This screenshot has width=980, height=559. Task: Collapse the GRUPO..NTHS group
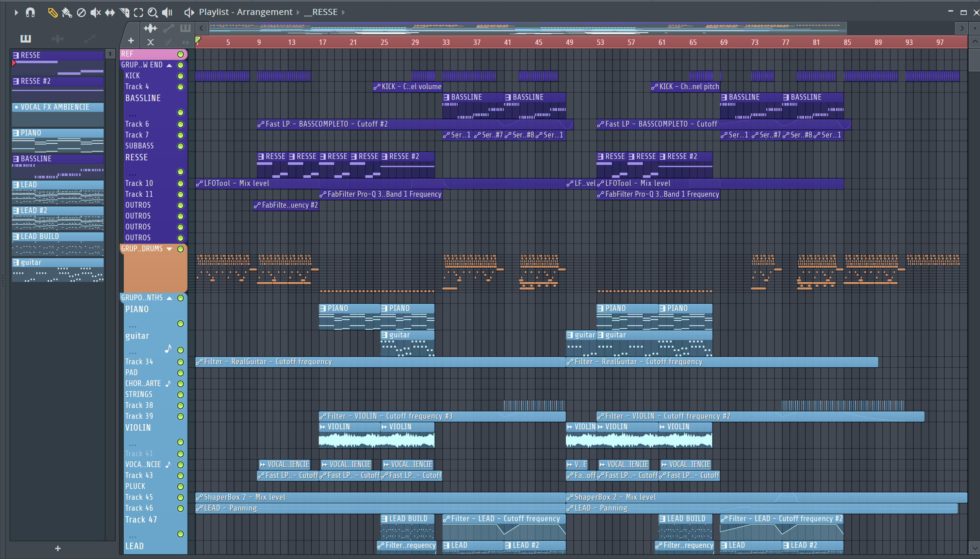coord(169,298)
